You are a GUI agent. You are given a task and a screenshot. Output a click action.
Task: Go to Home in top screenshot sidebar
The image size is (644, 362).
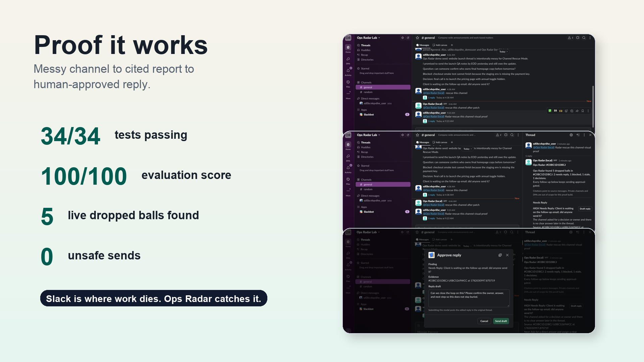[x=348, y=49]
